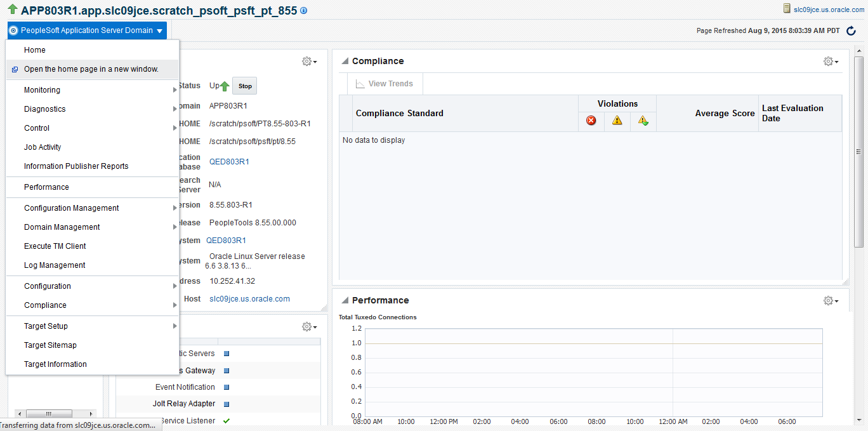Select Home from the menu

(x=93, y=50)
